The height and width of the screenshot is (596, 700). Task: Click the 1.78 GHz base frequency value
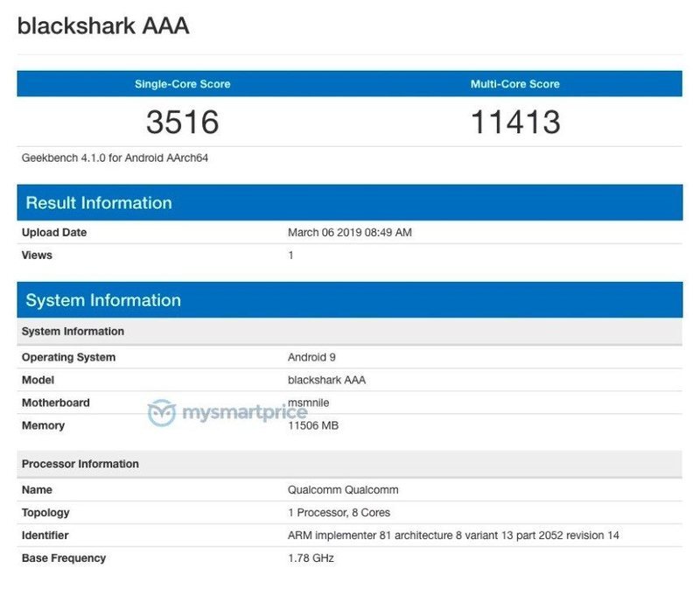(x=311, y=558)
